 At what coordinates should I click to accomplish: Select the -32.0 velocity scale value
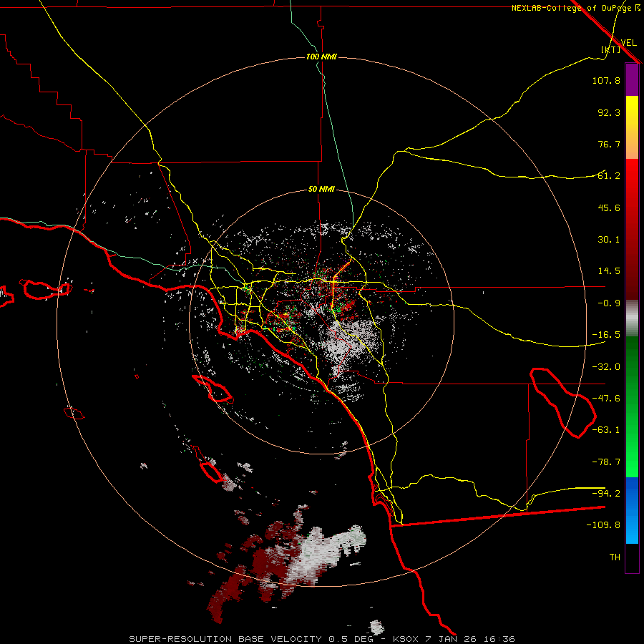coord(606,367)
